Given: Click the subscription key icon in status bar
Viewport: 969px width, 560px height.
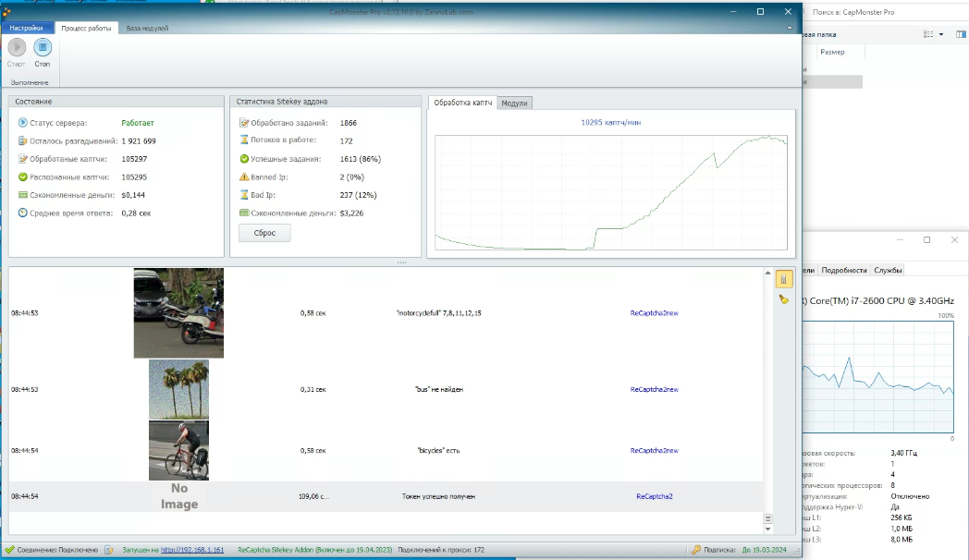Looking at the screenshot, I should pos(696,550).
